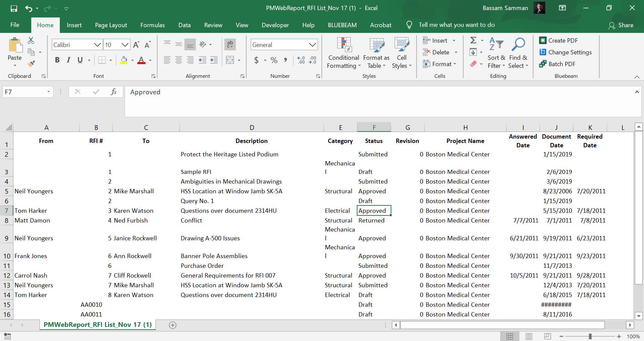Add a new sheet with plus icon
This screenshot has width=644, height=341.
coord(173,325)
